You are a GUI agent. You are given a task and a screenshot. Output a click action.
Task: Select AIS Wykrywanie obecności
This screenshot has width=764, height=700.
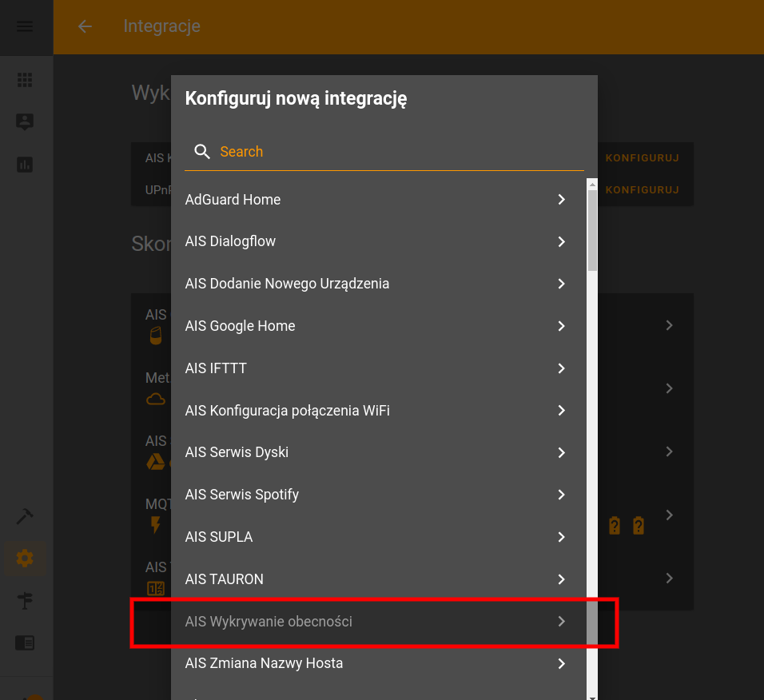click(379, 622)
